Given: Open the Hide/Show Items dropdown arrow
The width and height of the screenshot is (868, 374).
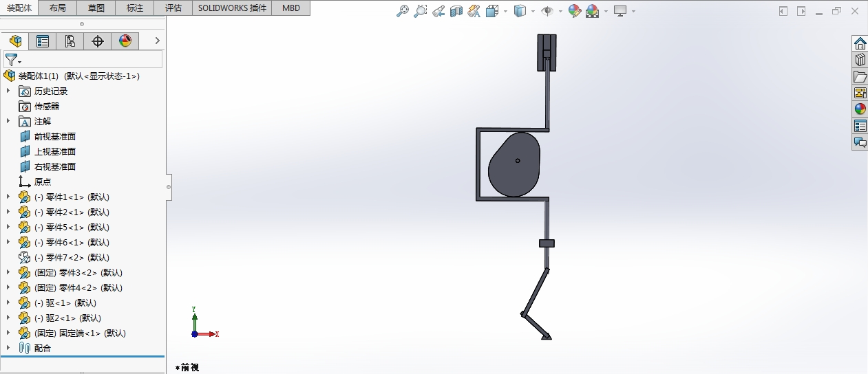Looking at the screenshot, I should click(x=560, y=11).
